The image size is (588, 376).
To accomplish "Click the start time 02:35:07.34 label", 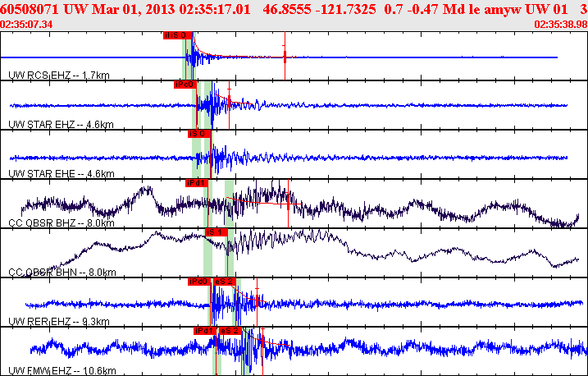I will click(26, 25).
